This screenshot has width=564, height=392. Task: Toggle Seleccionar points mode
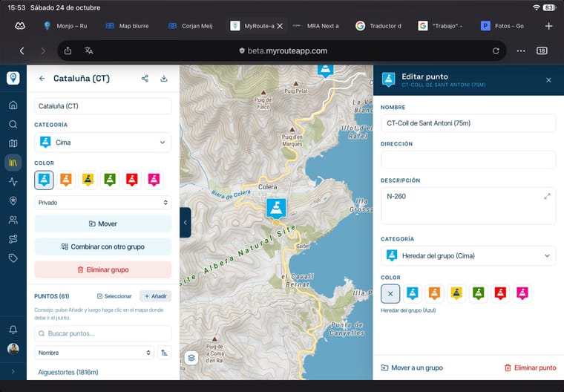pyautogui.click(x=114, y=296)
